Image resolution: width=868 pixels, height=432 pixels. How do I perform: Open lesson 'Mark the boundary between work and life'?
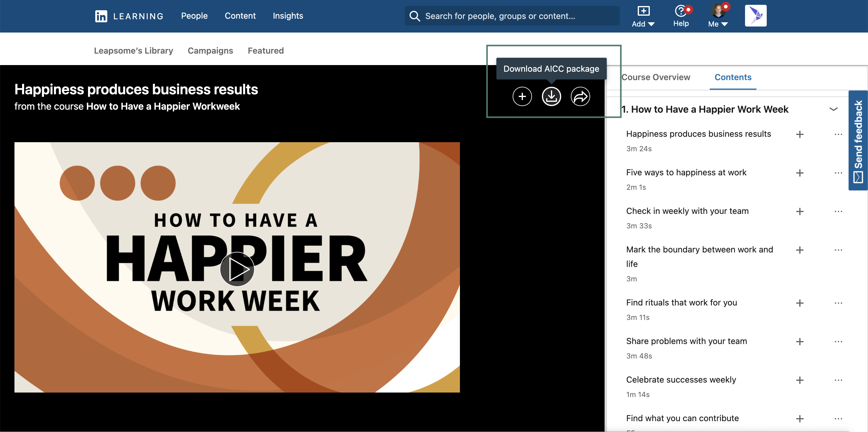point(700,257)
